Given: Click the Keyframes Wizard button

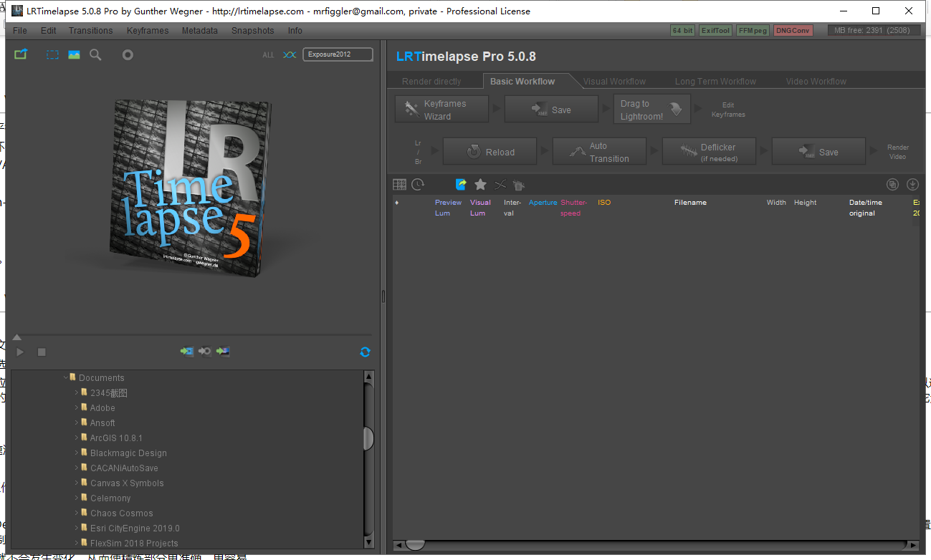Looking at the screenshot, I should point(441,110).
